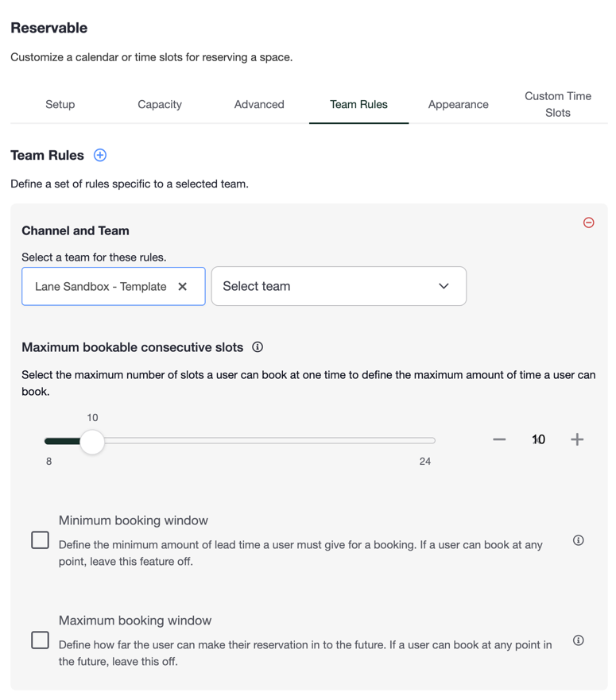Click the slot count number field

[538, 439]
